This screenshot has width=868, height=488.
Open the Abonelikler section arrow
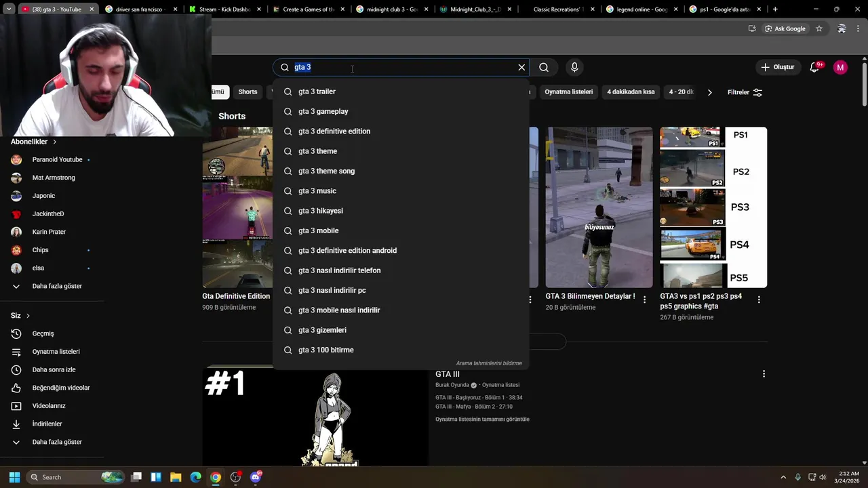(x=54, y=142)
